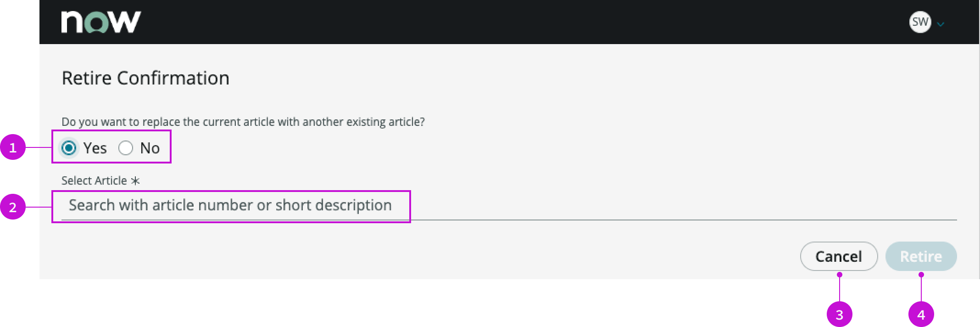Viewport: 980px width, 327px height.
Task: Click the required asterisk beside Select Article
Action: pos(134,180)
